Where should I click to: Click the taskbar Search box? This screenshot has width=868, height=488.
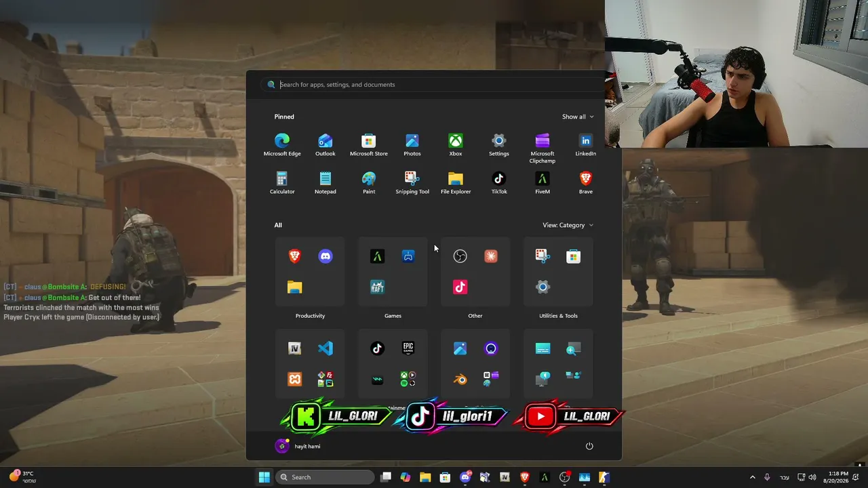(x=325, y=477)
